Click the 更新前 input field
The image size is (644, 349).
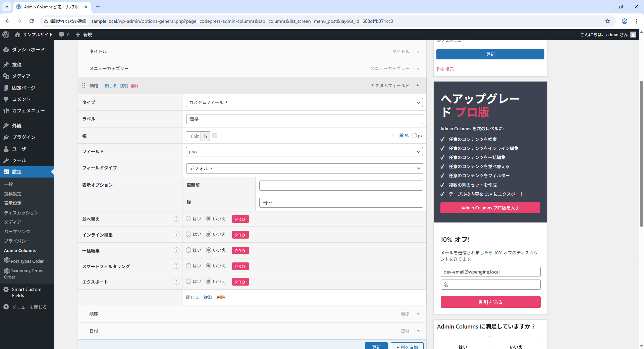click(341, 186)
